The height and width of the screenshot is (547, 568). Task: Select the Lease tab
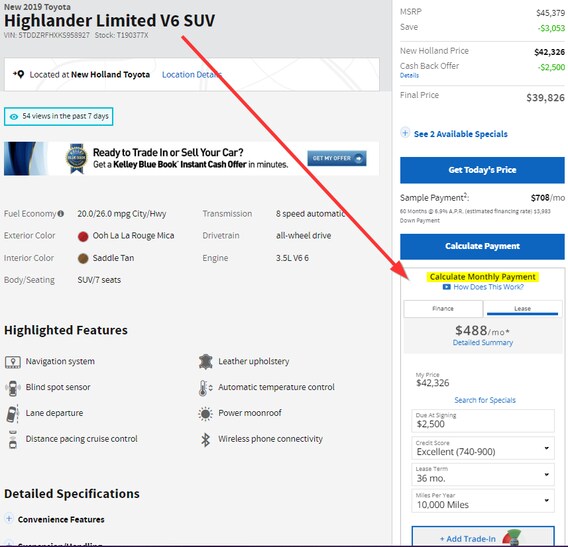(522, 309)
